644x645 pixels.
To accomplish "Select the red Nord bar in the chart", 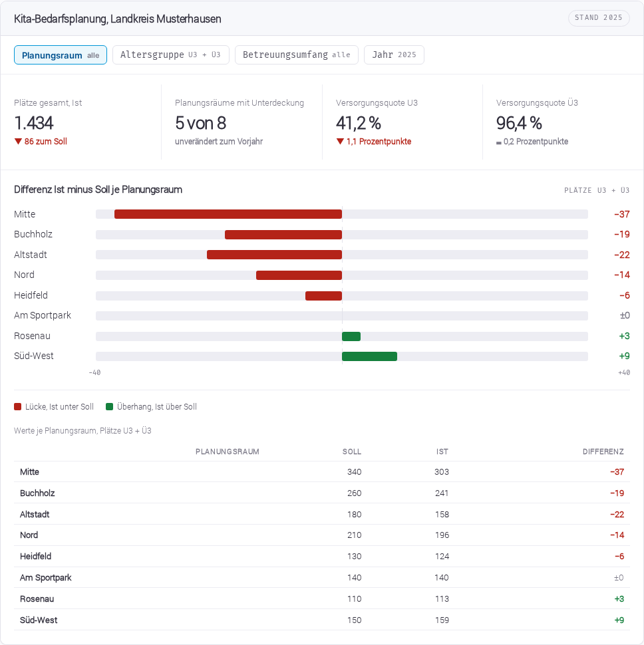I will pyautogui.click(x=299, y=275).
